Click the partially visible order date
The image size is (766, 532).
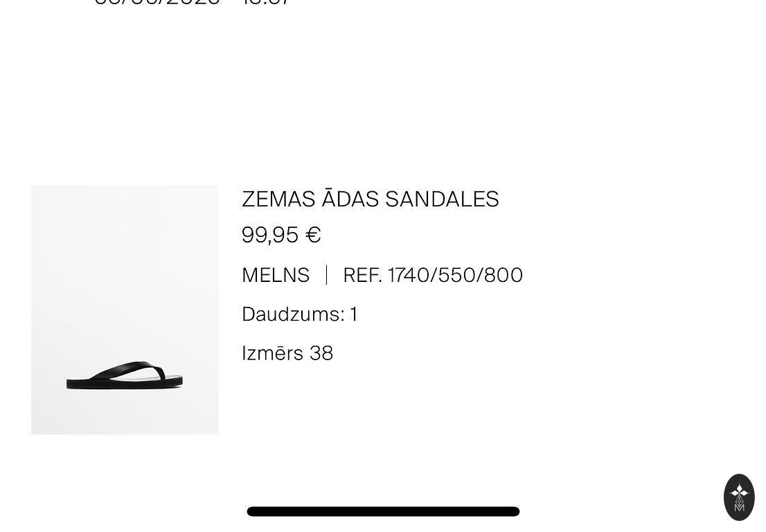point(157,3)
